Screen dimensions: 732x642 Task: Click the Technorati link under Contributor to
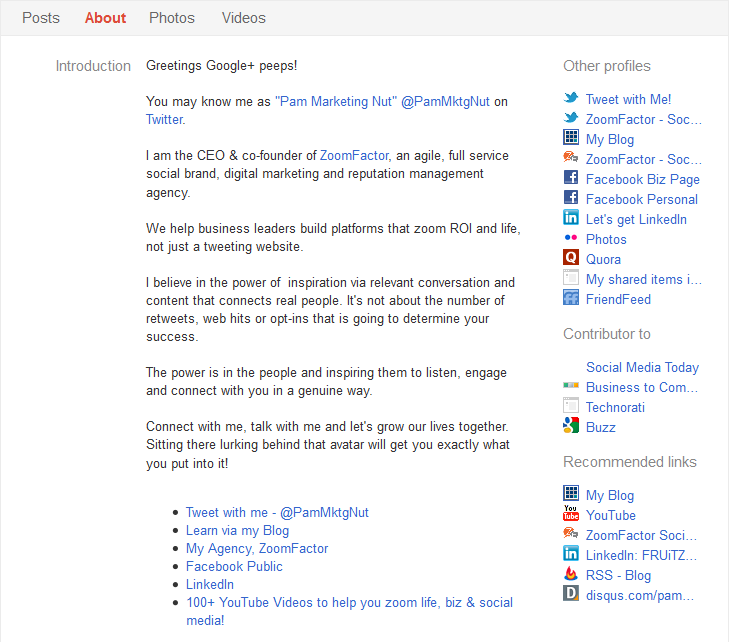(615, 407)
